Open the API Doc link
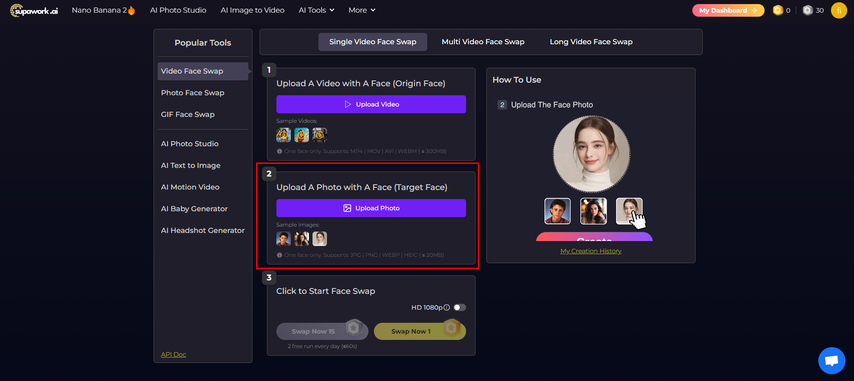This screenshot has height=381, width=854. 173,354
